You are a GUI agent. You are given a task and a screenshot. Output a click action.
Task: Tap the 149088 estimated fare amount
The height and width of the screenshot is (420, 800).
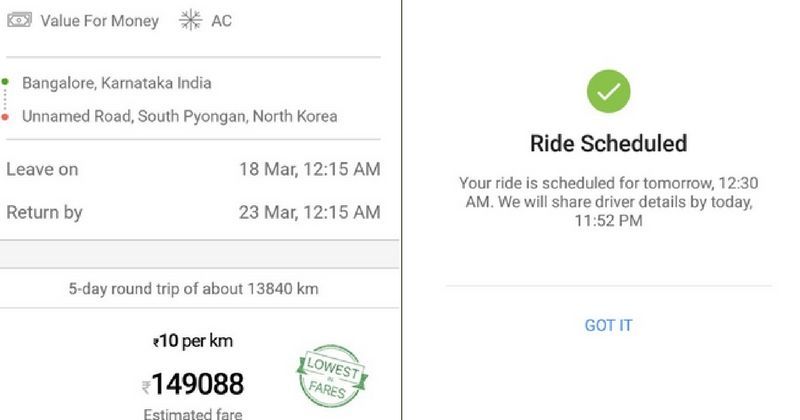click(199, 384)
